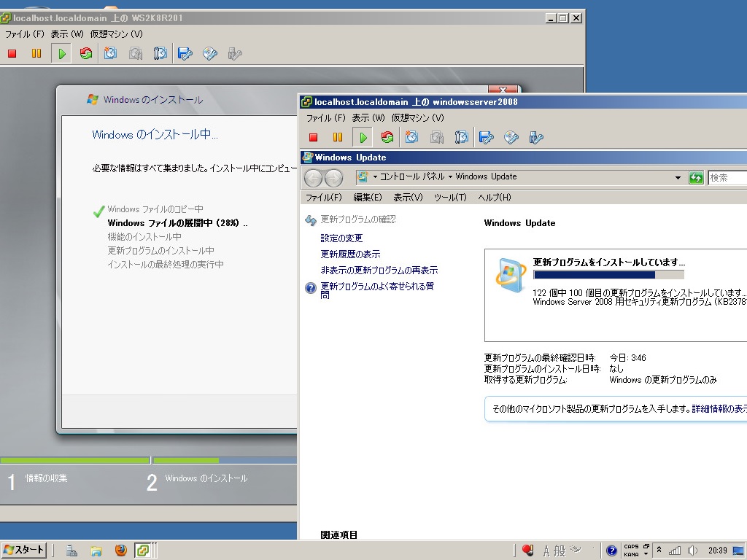This screenshot has height=560, width=747.
Task: Click CD/DVD device icon in windowsserver2008 toolbar
Action: [x=511, y=138]
